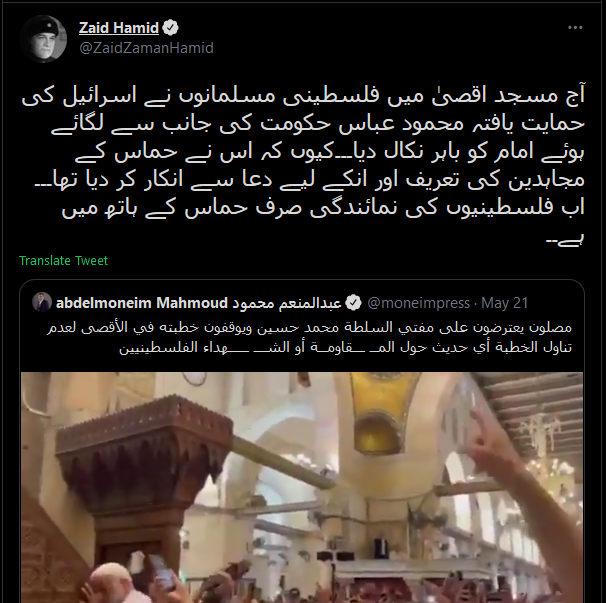Click the quoted tweet's second Arabic line
The width and height of the screenshot is (606, 603).
tap(345, 347)
